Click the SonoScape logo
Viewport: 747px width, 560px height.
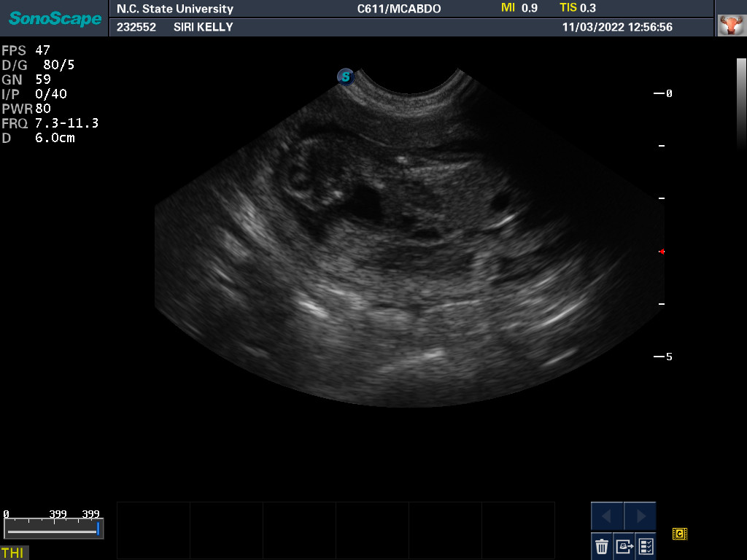(x=55, y=18)
